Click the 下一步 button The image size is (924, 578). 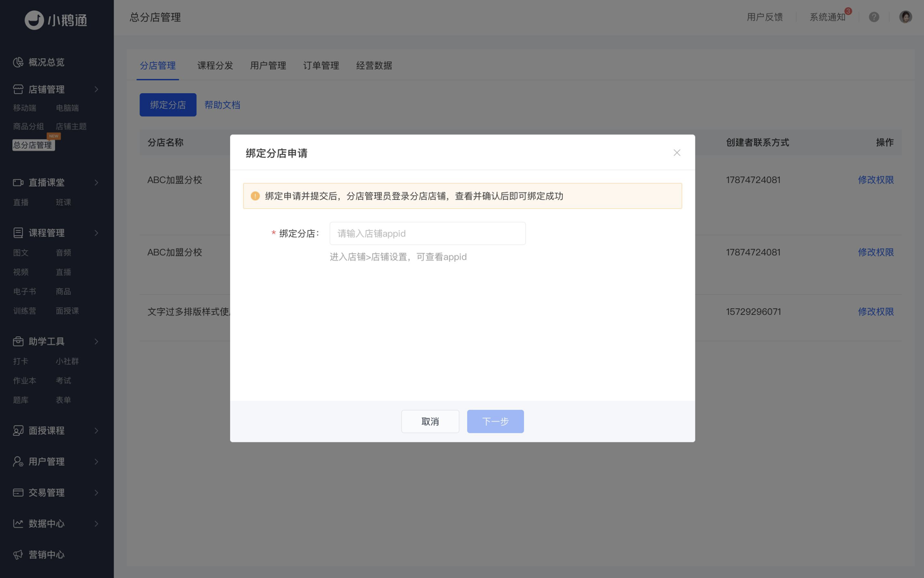pos(496,422)
